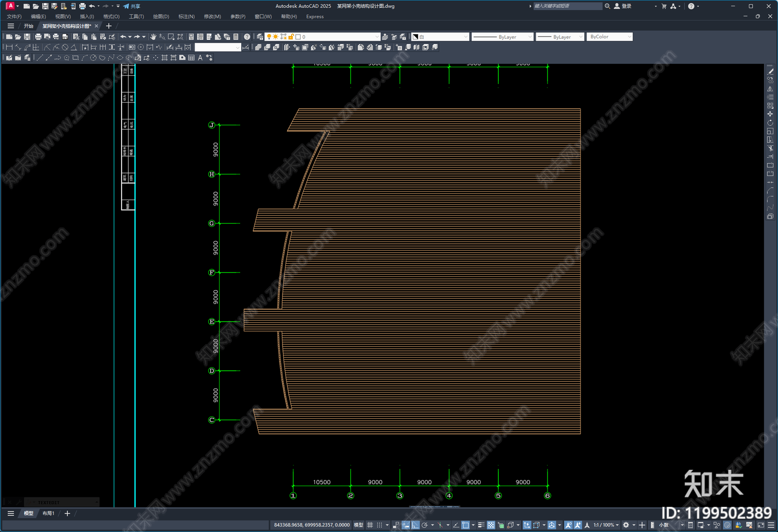Open the layer dropdown showing layer 0
This screenshot has height=532, width=778.
322,37
